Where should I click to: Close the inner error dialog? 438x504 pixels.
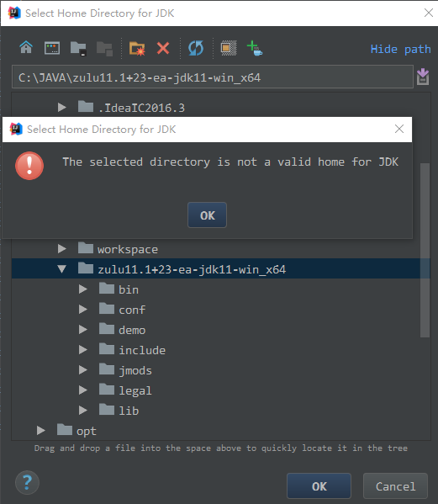399,130
